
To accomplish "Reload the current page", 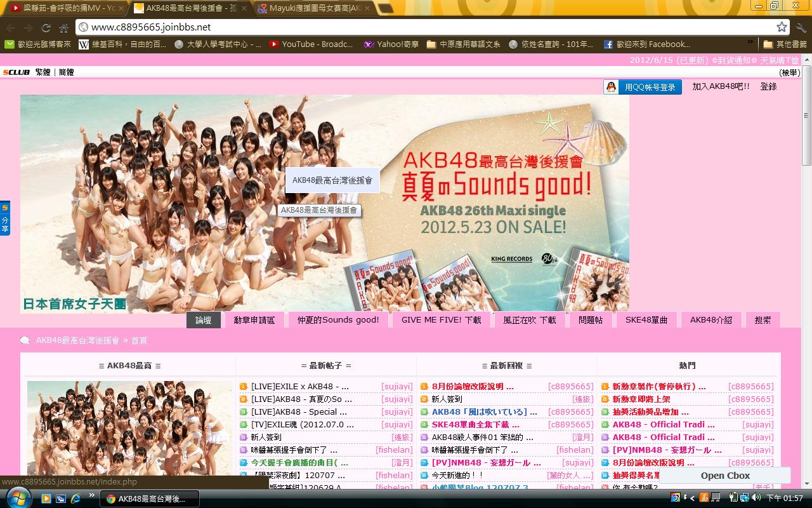I will [46, 27].
